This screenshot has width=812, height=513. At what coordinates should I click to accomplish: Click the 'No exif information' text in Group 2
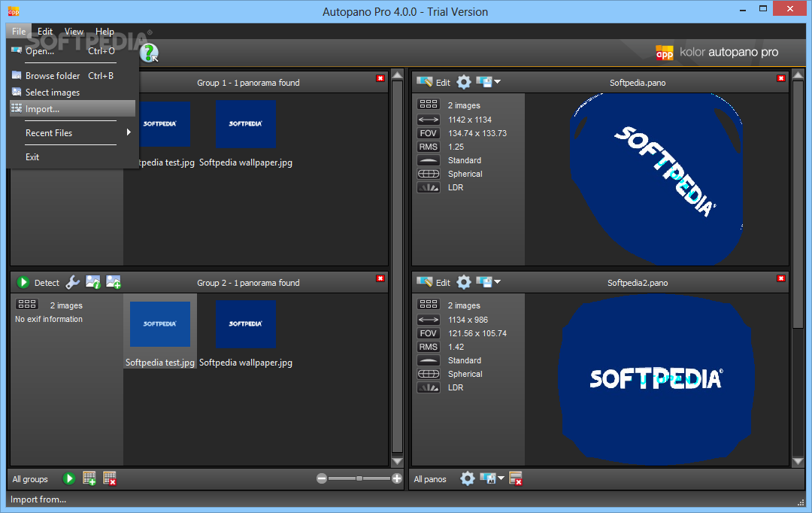pyautogui.click(x=49, y=319)
